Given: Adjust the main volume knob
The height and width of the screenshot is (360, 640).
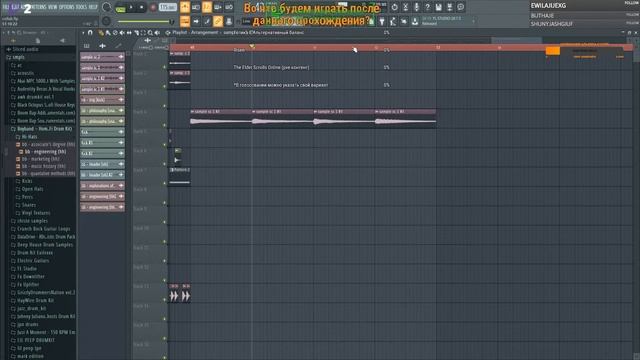Looking at the screenshot, I should tap(107, 7).
